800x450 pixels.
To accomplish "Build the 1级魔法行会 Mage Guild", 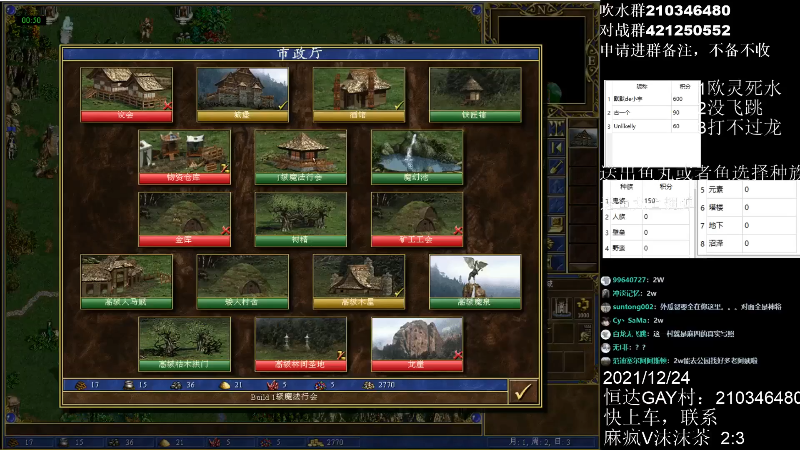I will point(301,157).
